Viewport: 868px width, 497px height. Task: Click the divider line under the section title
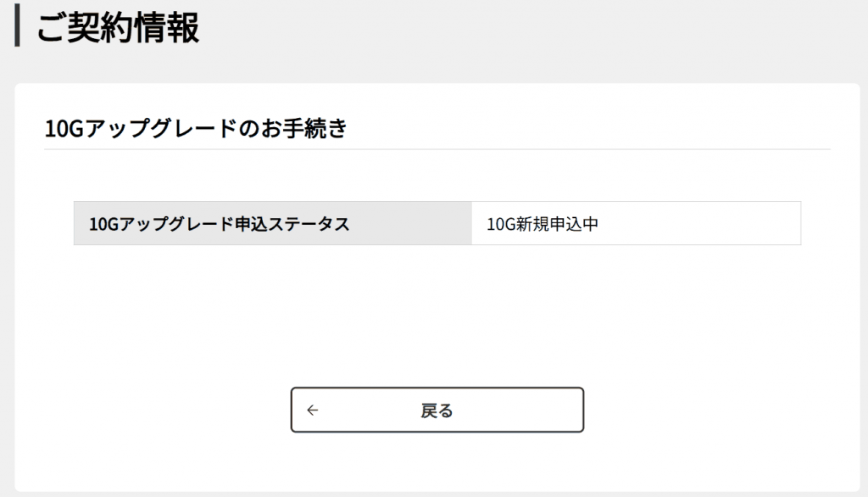coord(437,149)
